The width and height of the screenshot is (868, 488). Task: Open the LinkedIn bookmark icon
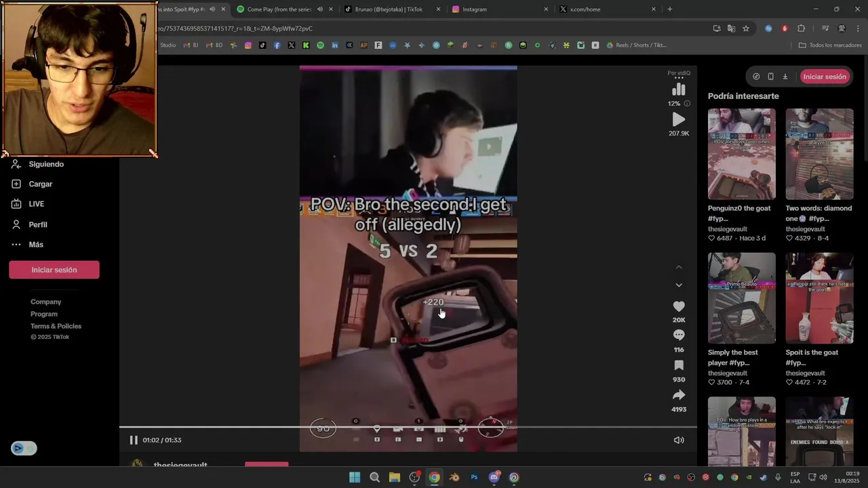[x=335, y=45]
